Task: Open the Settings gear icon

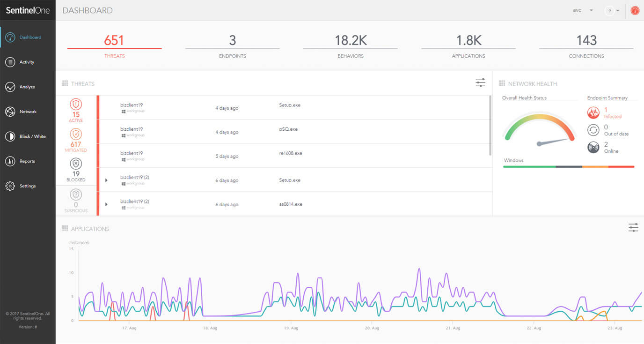Action: (x=10, y=186)
